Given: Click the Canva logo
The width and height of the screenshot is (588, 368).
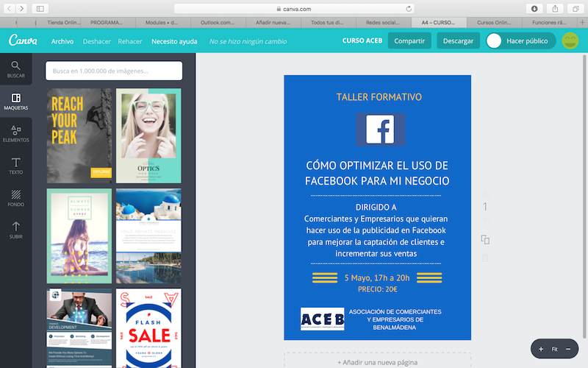Looking at the screenshot, I should 23,40.
